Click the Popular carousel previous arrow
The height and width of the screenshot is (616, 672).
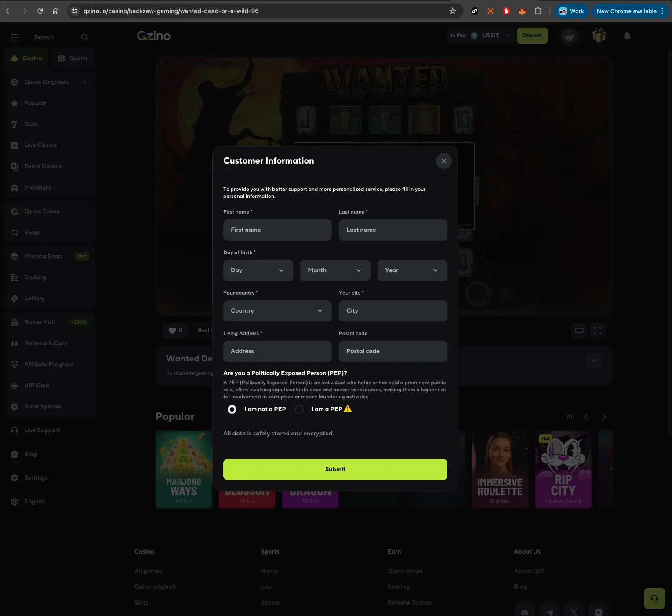(x=586, y=417)
